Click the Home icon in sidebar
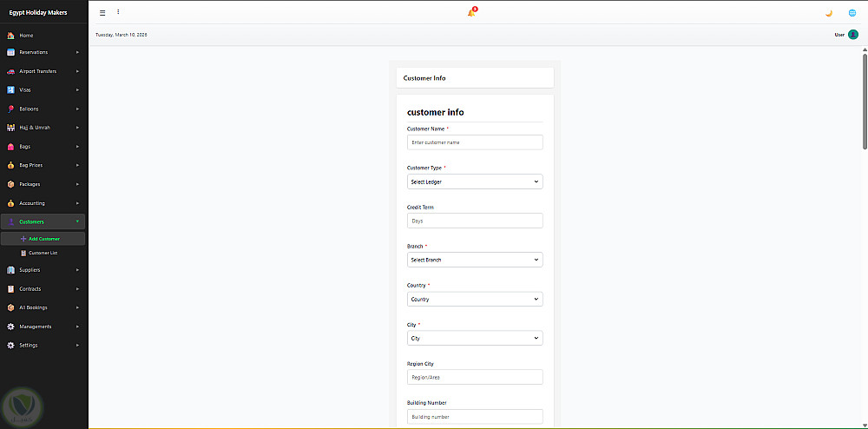 pos(10,36)
